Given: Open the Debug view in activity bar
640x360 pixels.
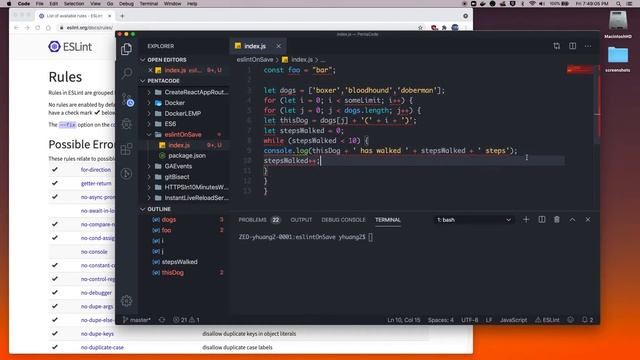Looking at the screenshot, I should (127, 124).
